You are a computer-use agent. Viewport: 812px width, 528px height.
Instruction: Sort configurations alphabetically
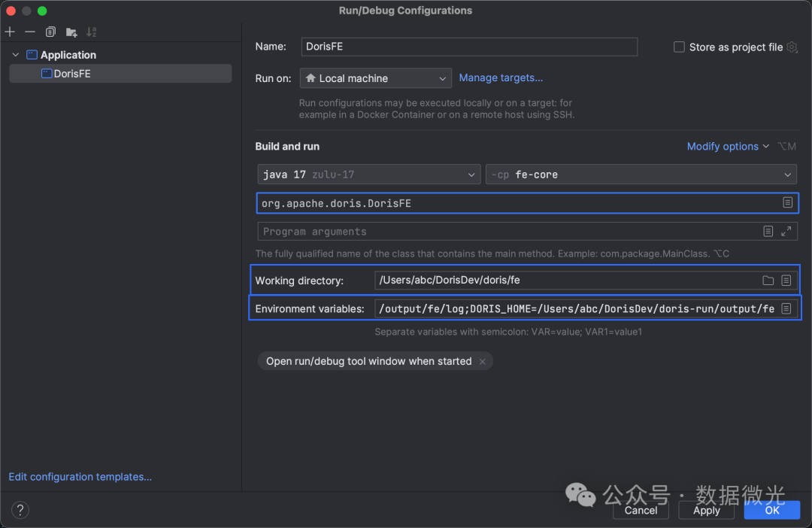92,32
